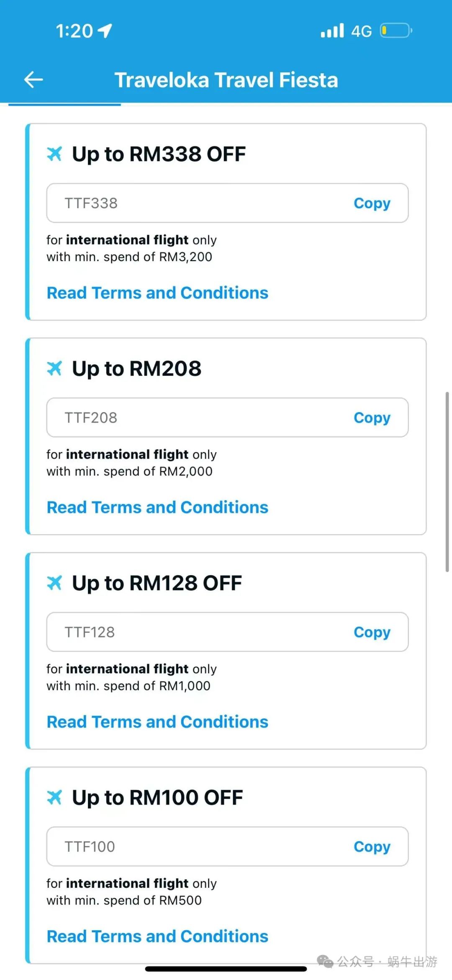
Task: Tap the battery icon in the status bar
Action: [x=396, y=31]
